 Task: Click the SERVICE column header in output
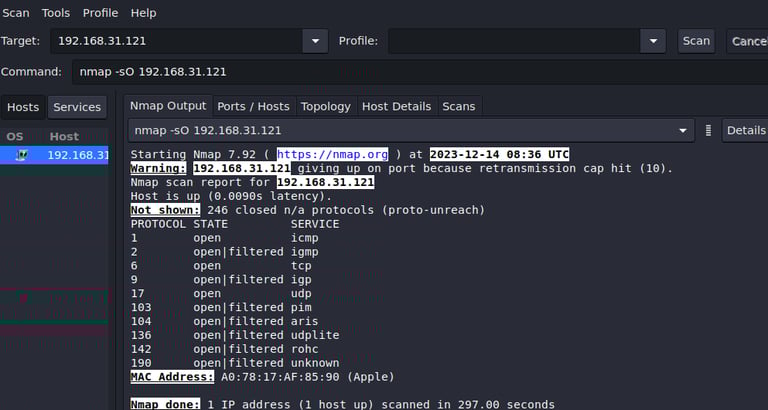coord(315,224)
